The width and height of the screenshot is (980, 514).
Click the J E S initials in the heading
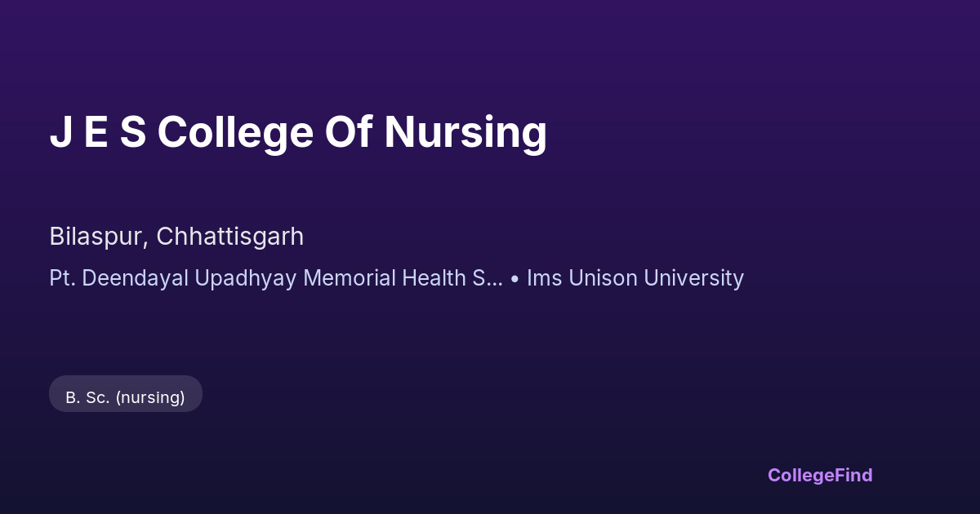97,132
